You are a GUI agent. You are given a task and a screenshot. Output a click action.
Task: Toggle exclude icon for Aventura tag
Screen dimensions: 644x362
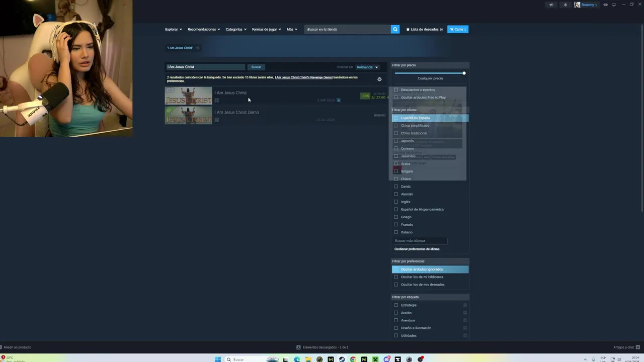coord(465,320)
